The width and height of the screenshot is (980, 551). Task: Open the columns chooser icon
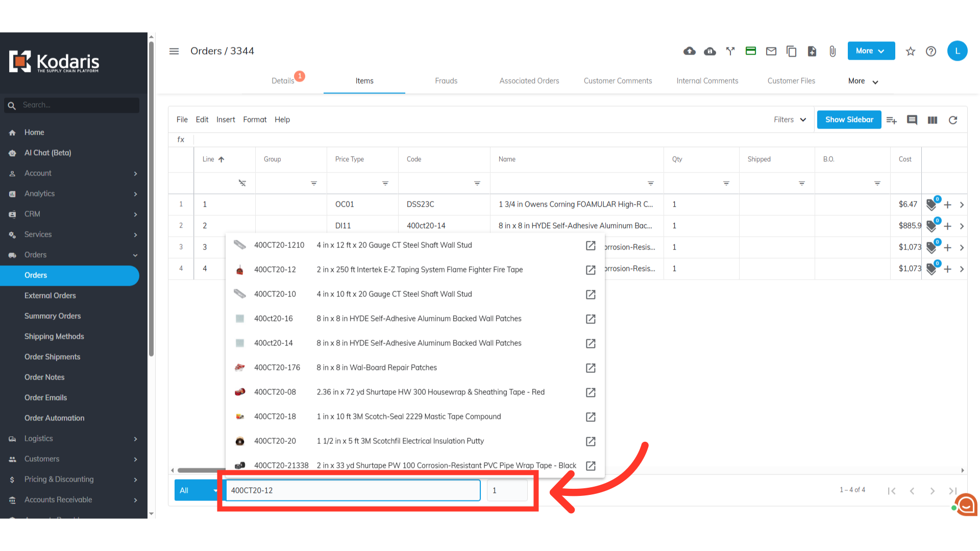pyautogui.click(x=933, y=120)
